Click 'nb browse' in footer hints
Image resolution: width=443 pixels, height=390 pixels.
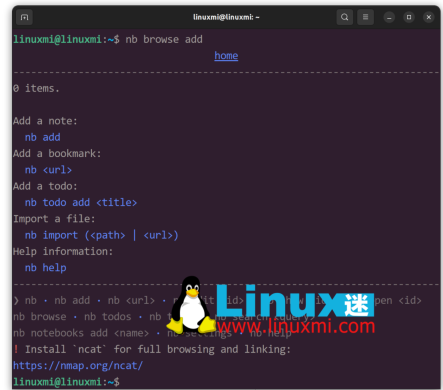click(40, 317)
